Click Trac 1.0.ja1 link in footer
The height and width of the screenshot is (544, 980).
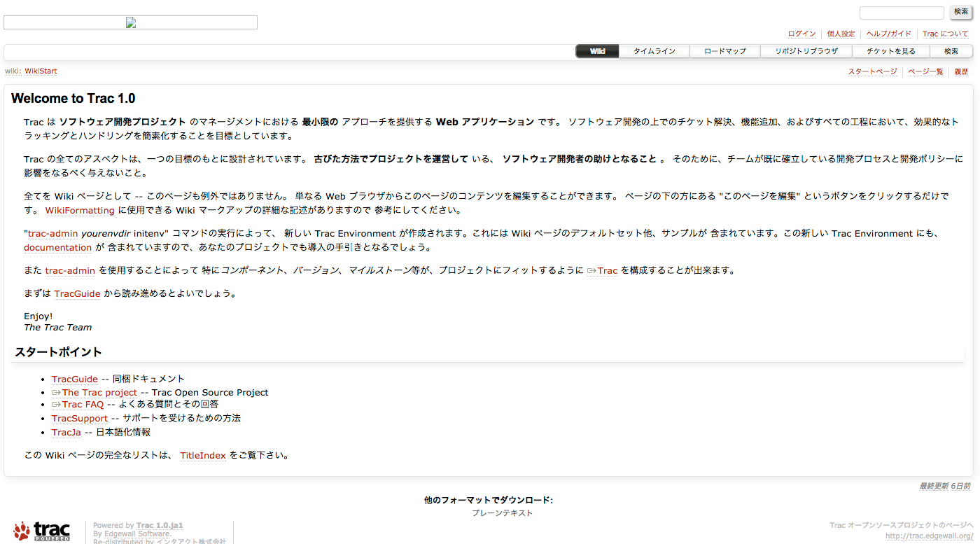[x=160, y=526]
